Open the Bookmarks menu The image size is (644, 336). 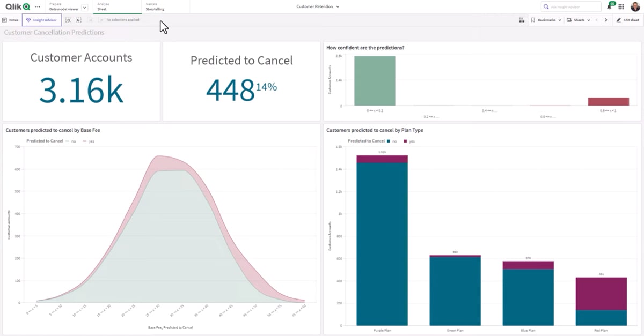click(546, 20)
